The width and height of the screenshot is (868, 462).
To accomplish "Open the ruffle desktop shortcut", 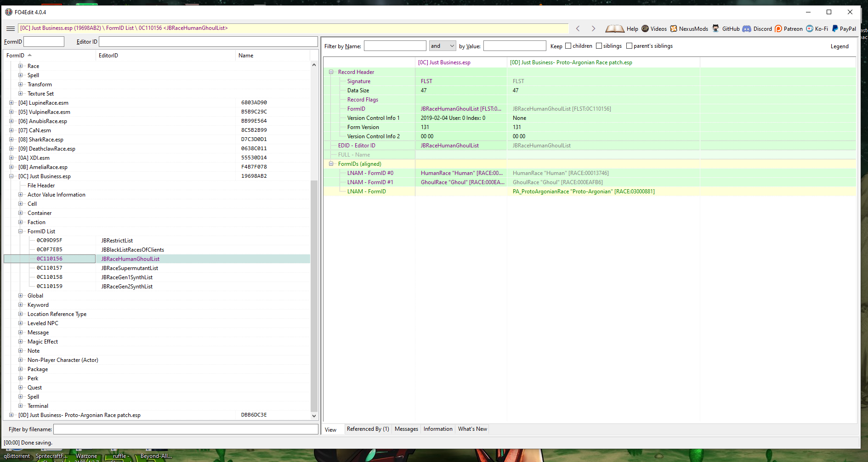I will (120, 456).
